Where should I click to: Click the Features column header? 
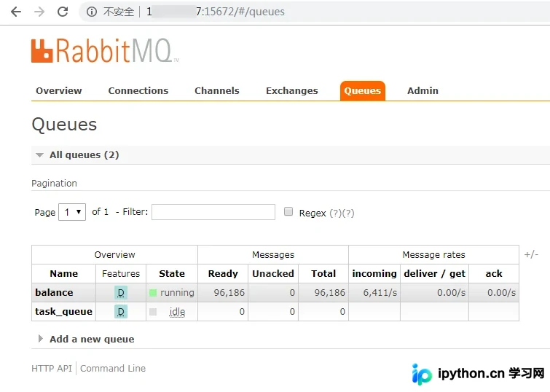point(121,274)
